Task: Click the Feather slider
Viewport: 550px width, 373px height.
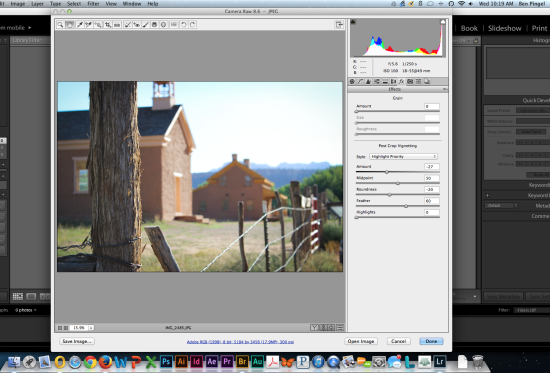Action: pyautogui.click(x=398, y=206)
